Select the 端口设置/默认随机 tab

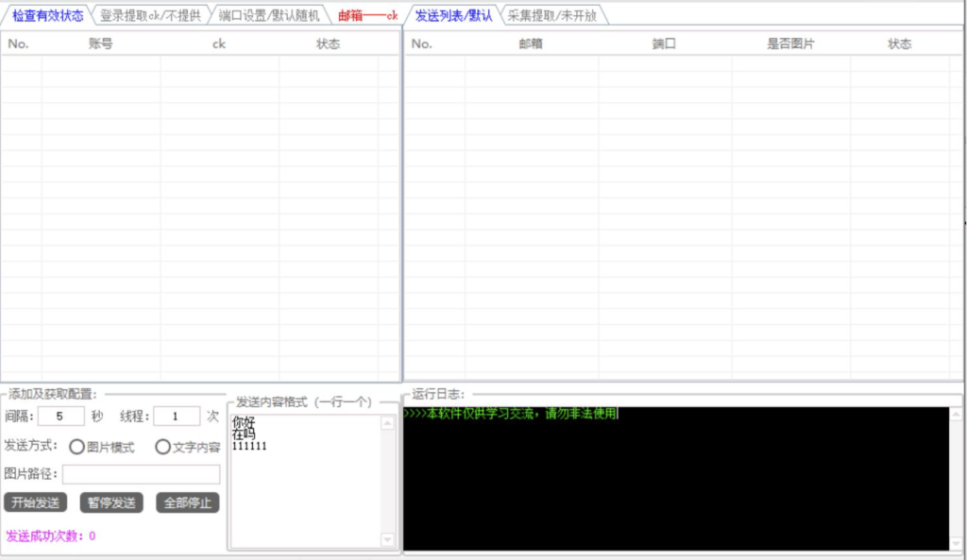[x=268, y=15]
